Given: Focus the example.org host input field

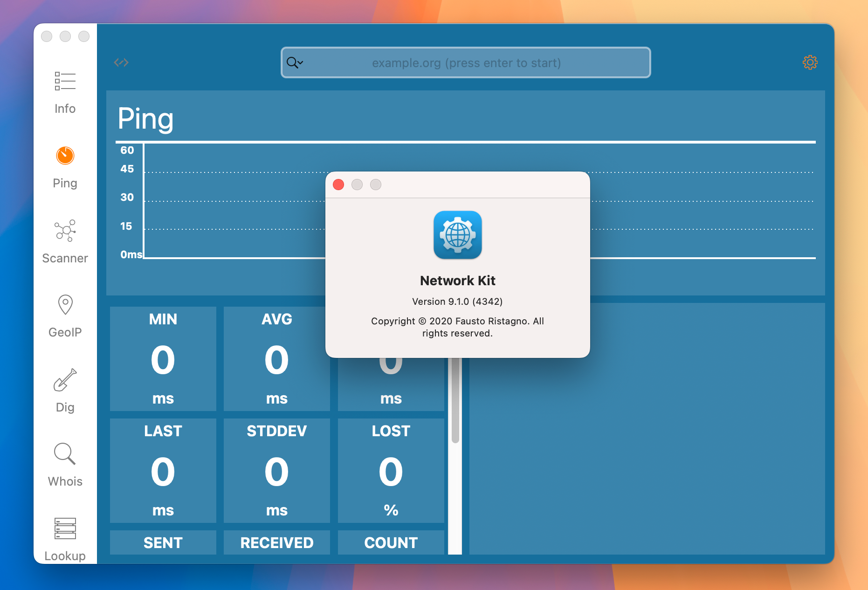Looking at the screenshot, I should (x=466, y=62).
